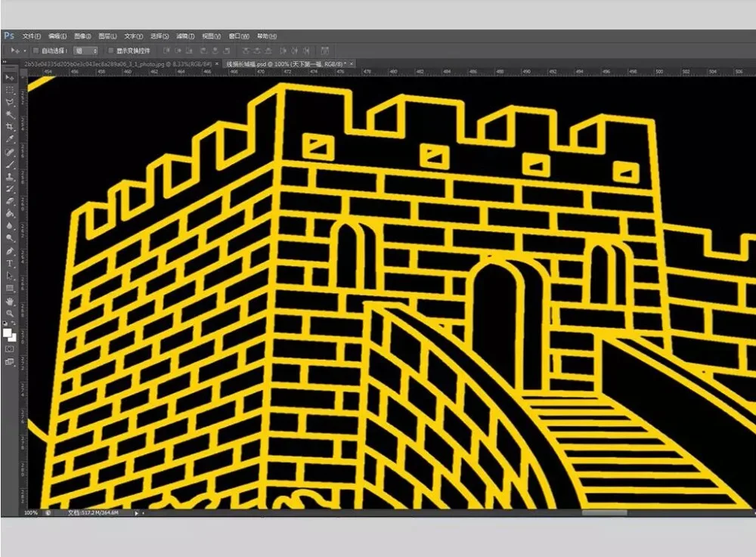Select the Blur tool

pyautogui.click(x=10, y=225)
